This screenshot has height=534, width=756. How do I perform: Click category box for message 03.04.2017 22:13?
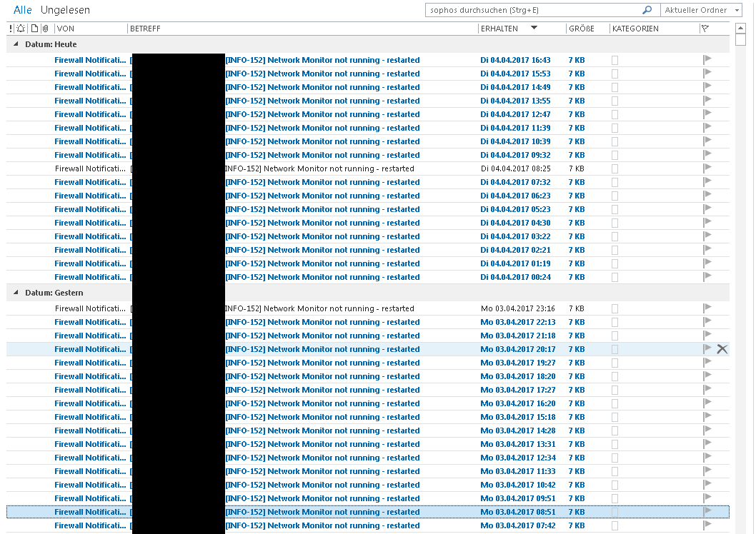click(x=615, y=322)
